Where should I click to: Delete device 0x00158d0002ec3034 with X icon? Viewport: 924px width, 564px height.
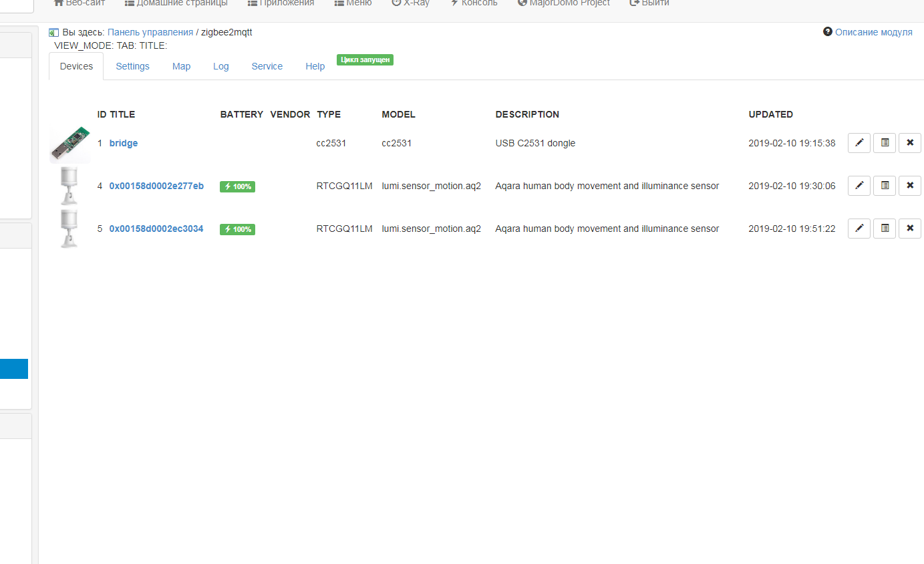pyautogui.click(x=910, y=229)
